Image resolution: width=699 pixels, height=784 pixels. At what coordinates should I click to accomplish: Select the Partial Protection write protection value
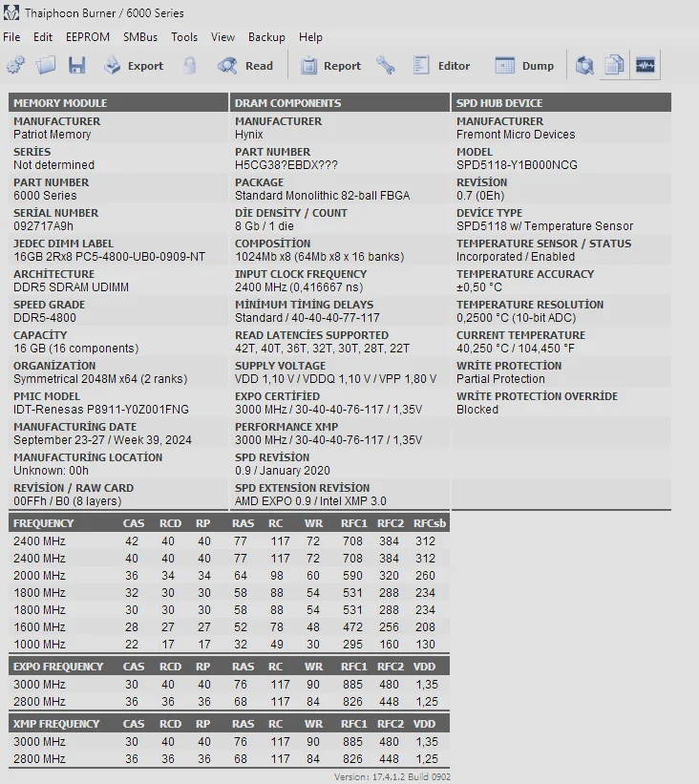(500, 378)
